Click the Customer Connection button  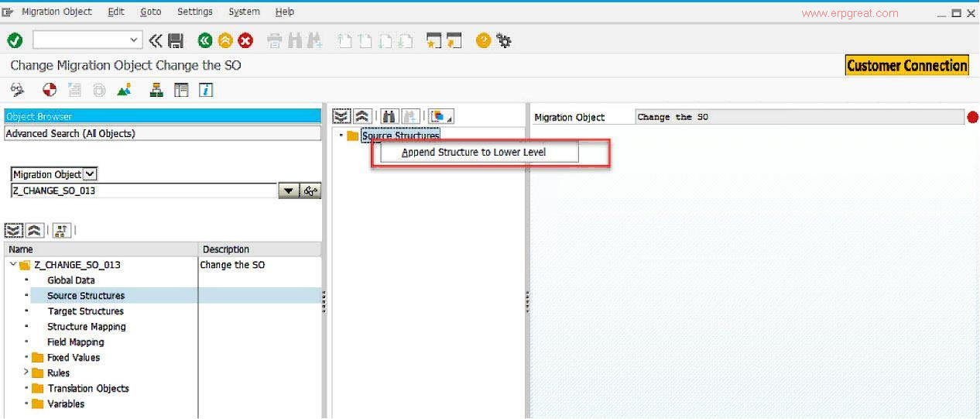(907, 66)
